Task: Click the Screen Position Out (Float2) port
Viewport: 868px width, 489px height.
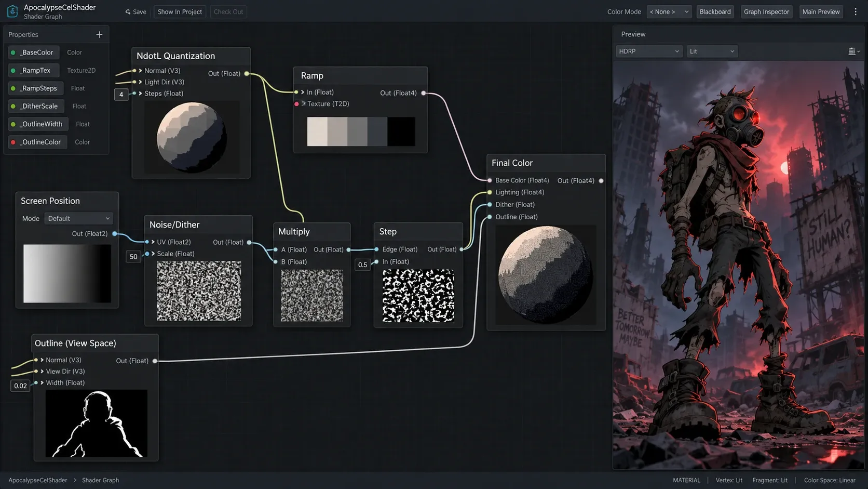Action: (115, 234)
